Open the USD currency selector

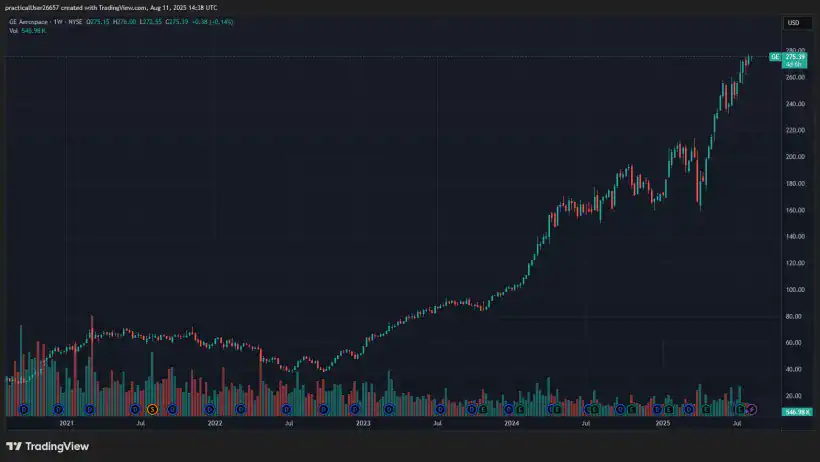pyautogui.click(x=793, y=22)
